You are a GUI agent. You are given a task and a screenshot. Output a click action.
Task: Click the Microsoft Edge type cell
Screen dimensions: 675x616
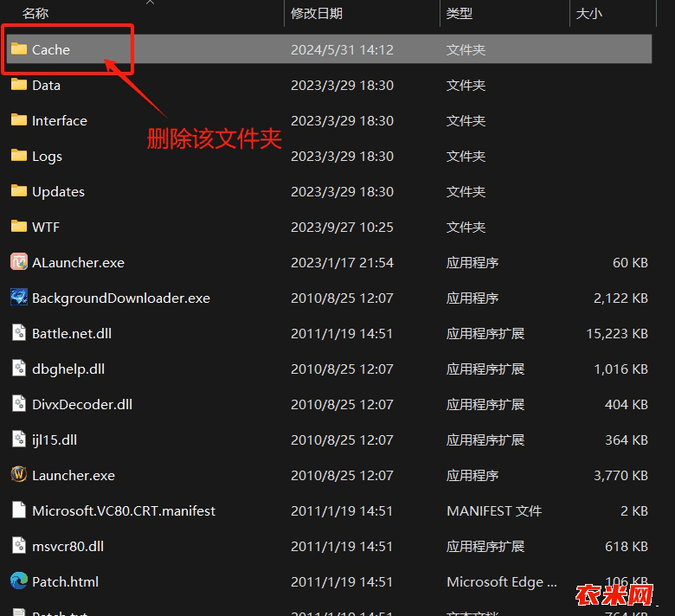pos(502,581)
